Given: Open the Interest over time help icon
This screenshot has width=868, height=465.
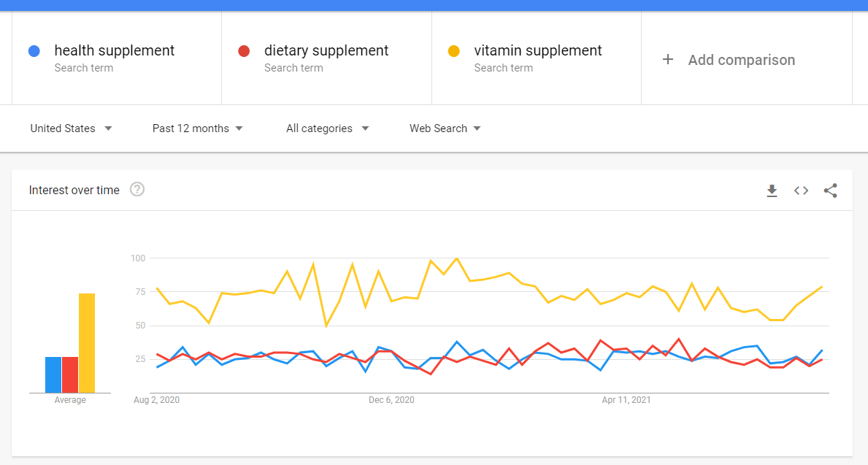Looking at the screenshot, I should pos(137,189).
